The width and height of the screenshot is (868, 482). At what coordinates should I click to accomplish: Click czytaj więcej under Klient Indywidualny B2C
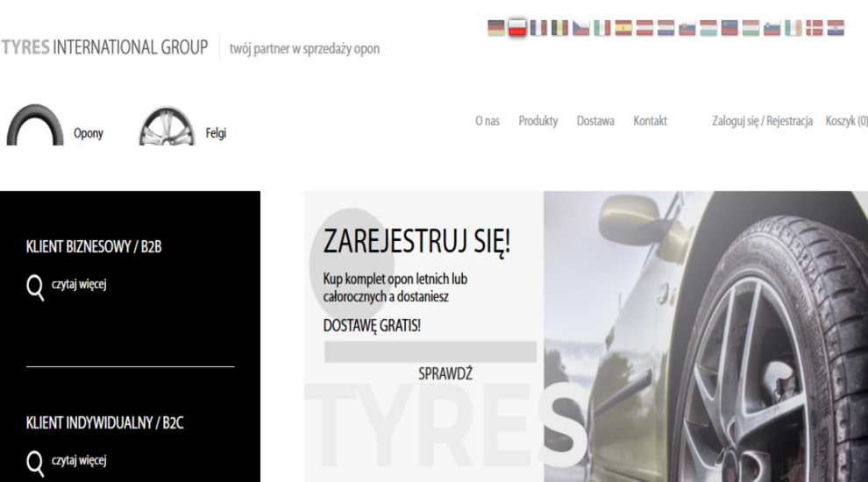79,460
